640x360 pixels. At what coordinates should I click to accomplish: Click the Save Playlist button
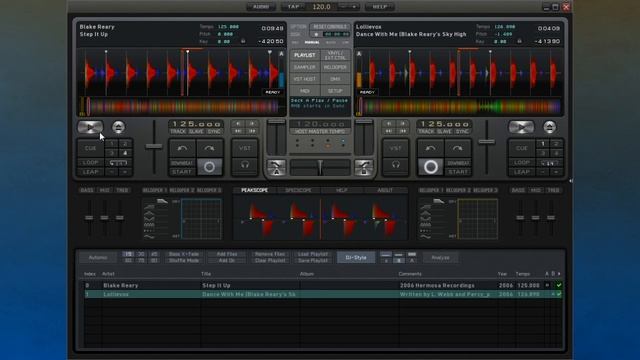pos(313,260)
